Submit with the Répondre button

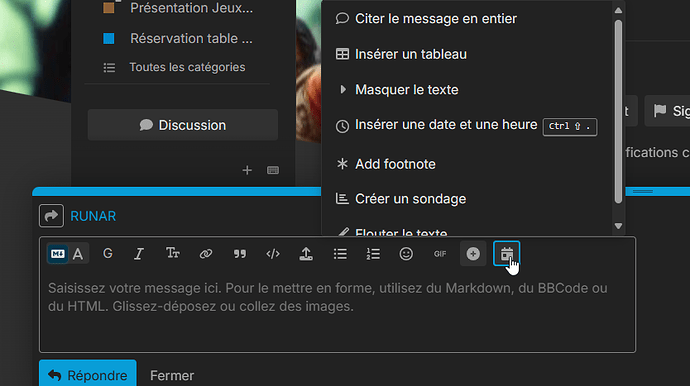(88, 374)
